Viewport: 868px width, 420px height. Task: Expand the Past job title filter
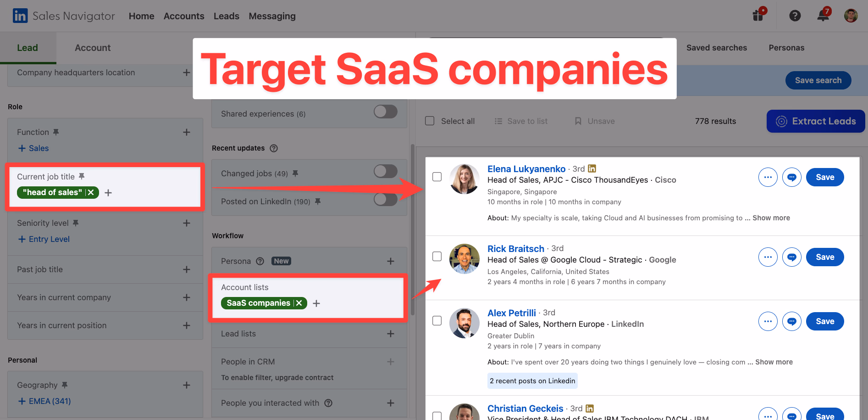pos(187,269)
